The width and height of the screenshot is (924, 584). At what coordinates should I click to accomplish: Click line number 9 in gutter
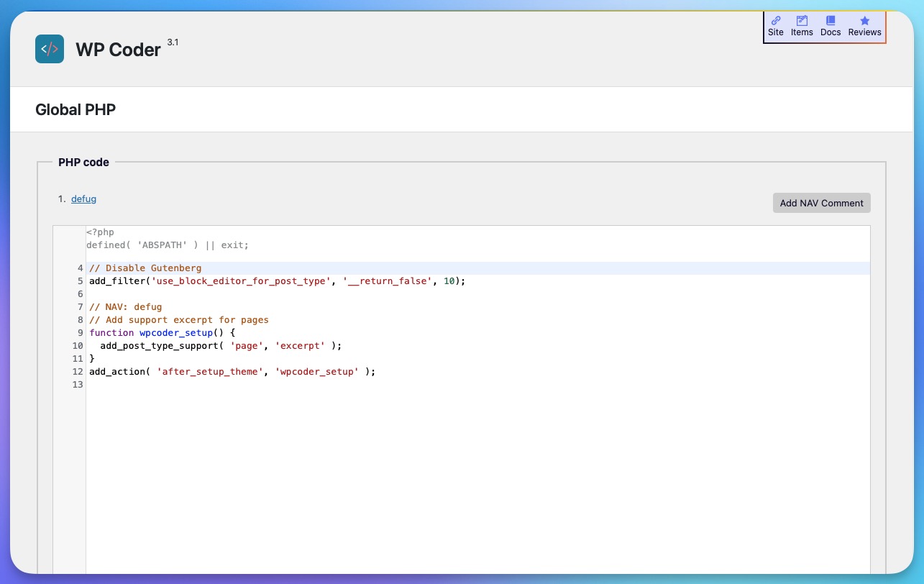(81, 333)
